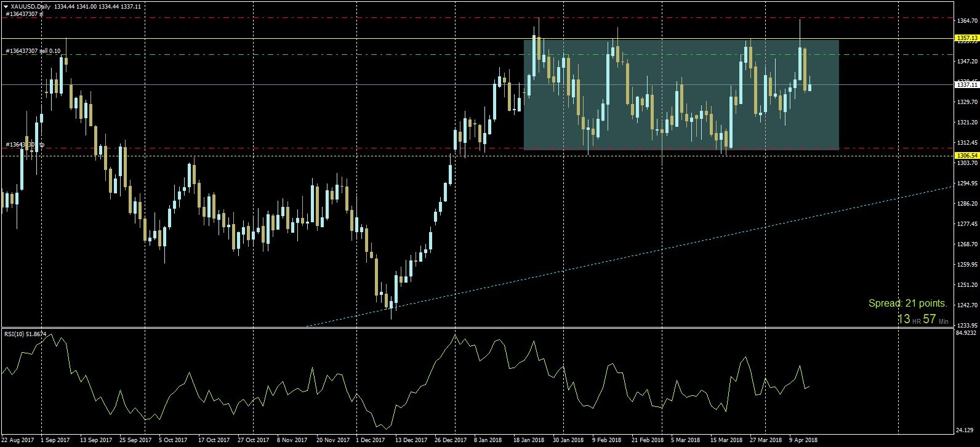The width and height of the screenshot is (980, 447).
Task: Click the RSI scale value 84.9232
Action: pyautogui.click(x=967, y=333)
